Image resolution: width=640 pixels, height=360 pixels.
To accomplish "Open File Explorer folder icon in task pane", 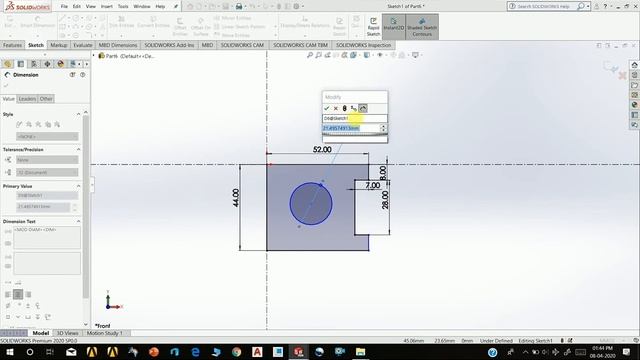I will (634, 85).
